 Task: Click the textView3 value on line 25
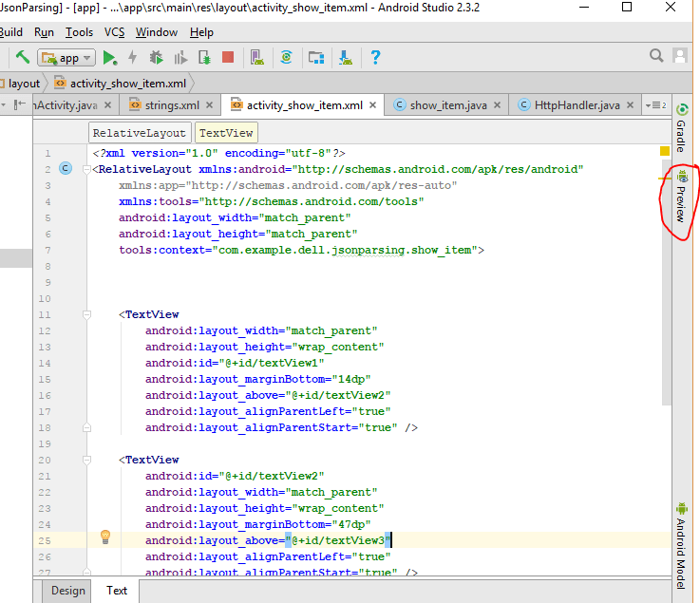(x=338, y=540)
